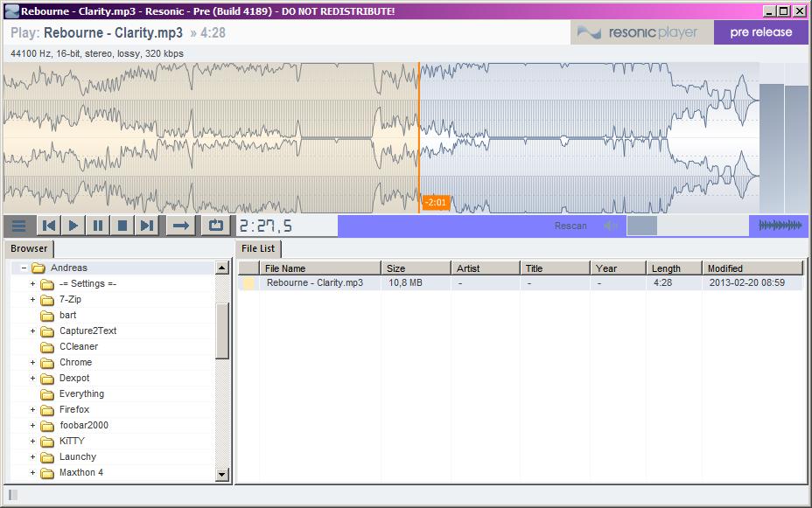This screenshot has width=812, height=508.
Task: Skip to next track icon
Action: (x=145, y=226)
